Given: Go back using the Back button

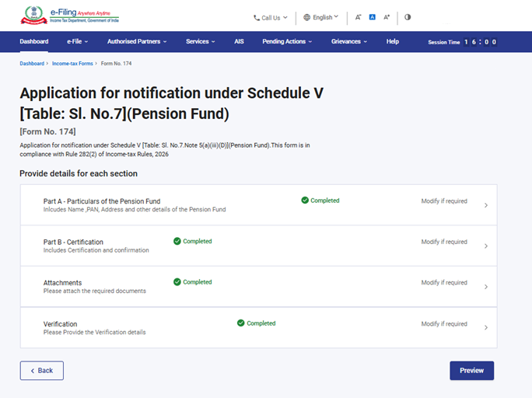Looking at the screenshot, I should (42, 371).
